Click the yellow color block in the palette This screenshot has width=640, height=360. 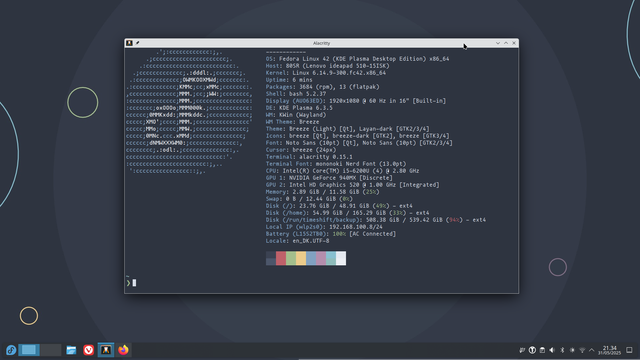(301, 258)
